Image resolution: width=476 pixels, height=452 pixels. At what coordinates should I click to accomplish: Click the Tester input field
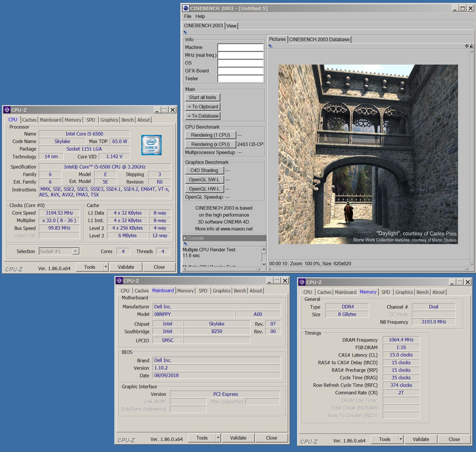click(240, 78)
